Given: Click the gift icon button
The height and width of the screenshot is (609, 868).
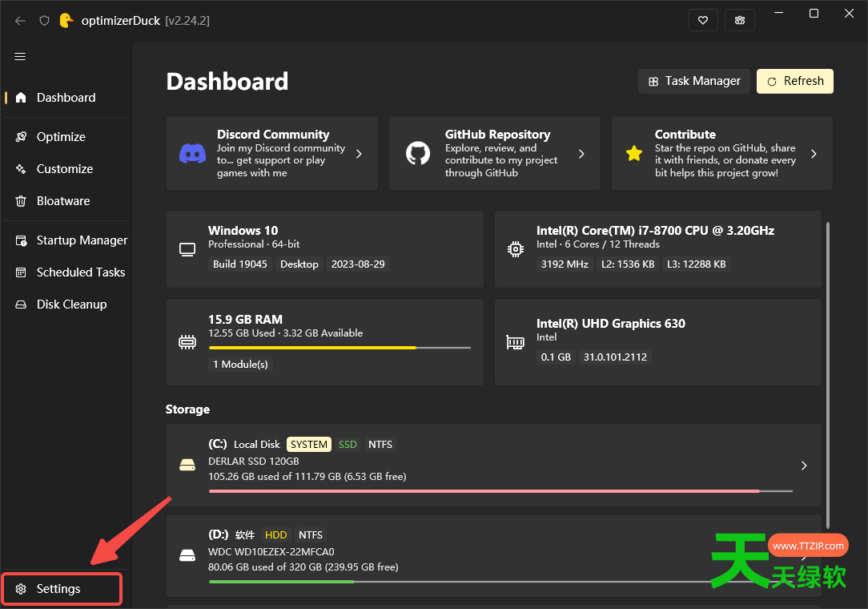Looking at the screenshot, I should pos(740,21).
